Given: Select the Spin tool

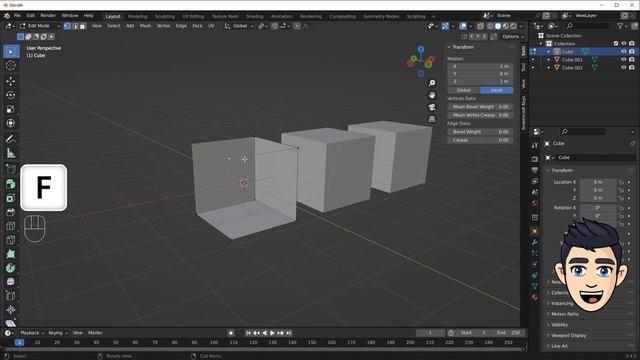Looking at the screenshot, I should click(11, 268).
